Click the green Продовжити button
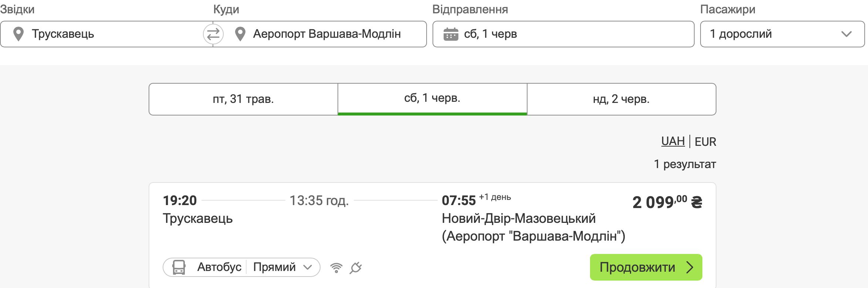The image size is (868, 288). click(646, 267)
